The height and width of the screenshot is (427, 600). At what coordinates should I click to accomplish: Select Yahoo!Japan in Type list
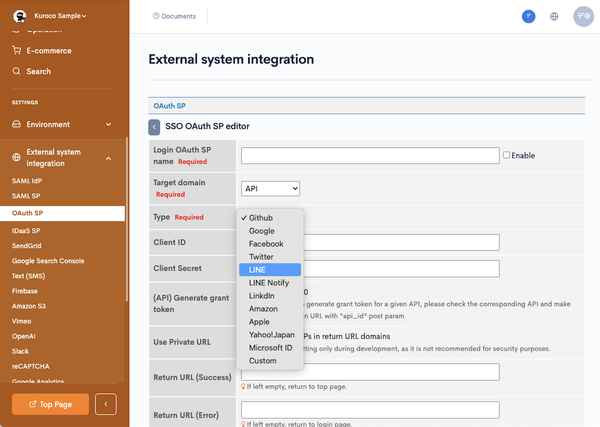tap(270, 335)
